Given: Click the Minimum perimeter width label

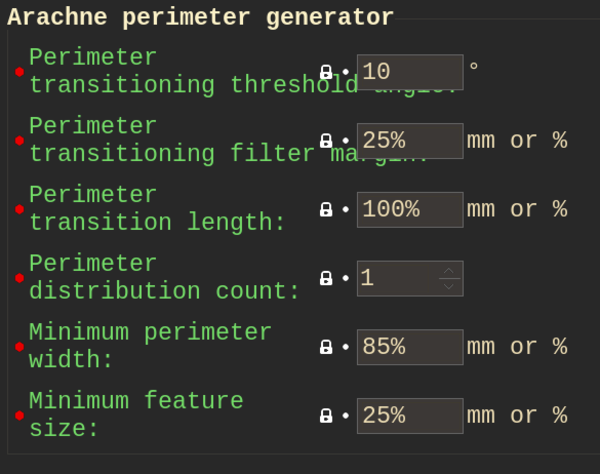Looking at the screenshot, I should 150,346.
